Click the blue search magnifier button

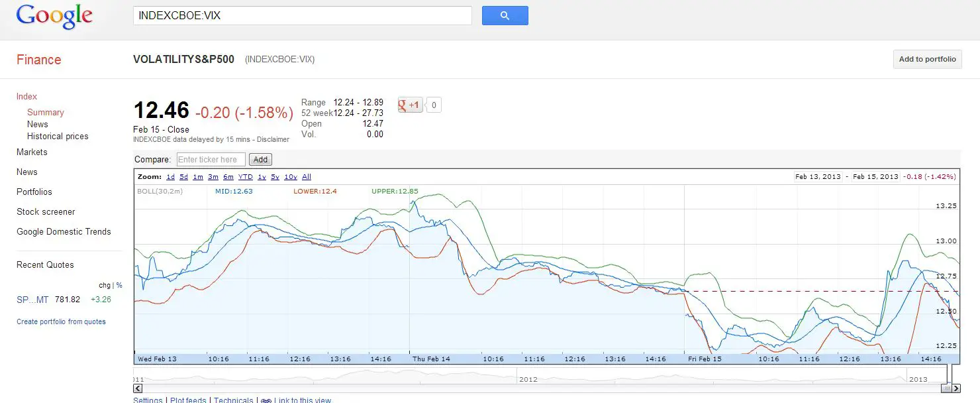[505, 16]
